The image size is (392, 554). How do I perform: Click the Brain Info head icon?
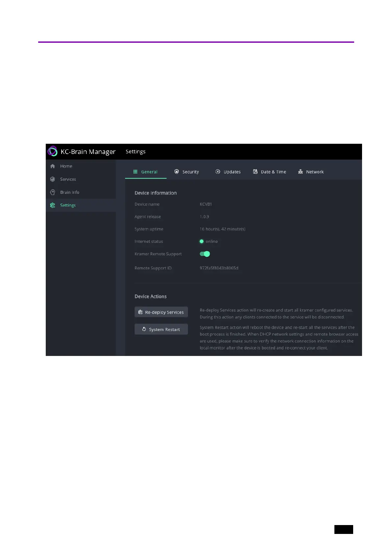(x=53, y=192)
